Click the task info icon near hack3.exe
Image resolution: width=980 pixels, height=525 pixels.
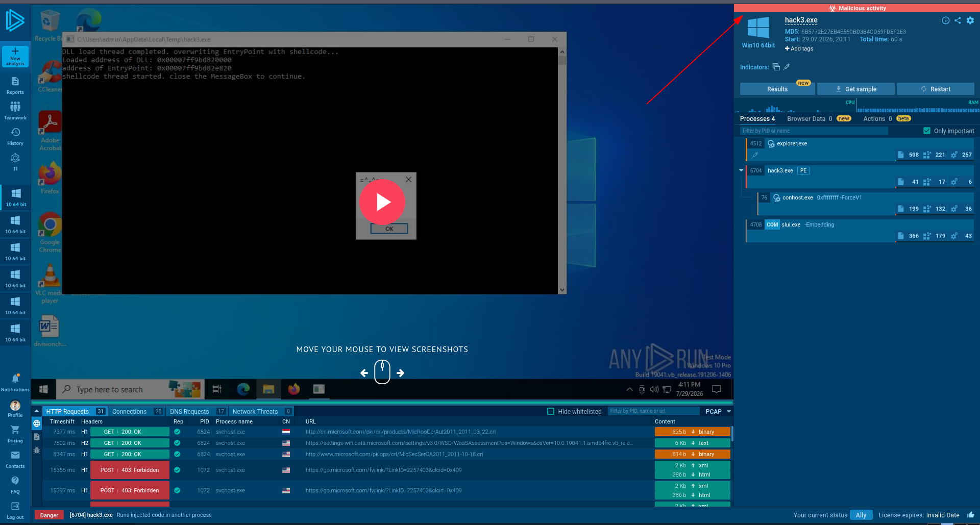[x=946, y=20]
